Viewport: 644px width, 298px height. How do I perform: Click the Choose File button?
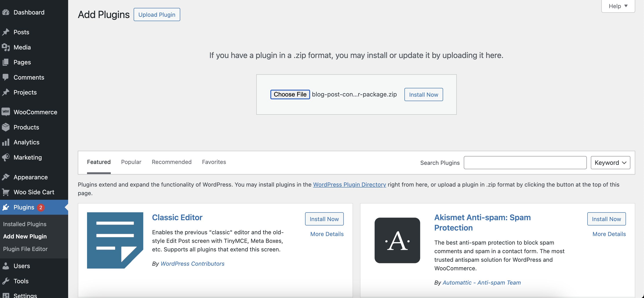tap(290, 94)
